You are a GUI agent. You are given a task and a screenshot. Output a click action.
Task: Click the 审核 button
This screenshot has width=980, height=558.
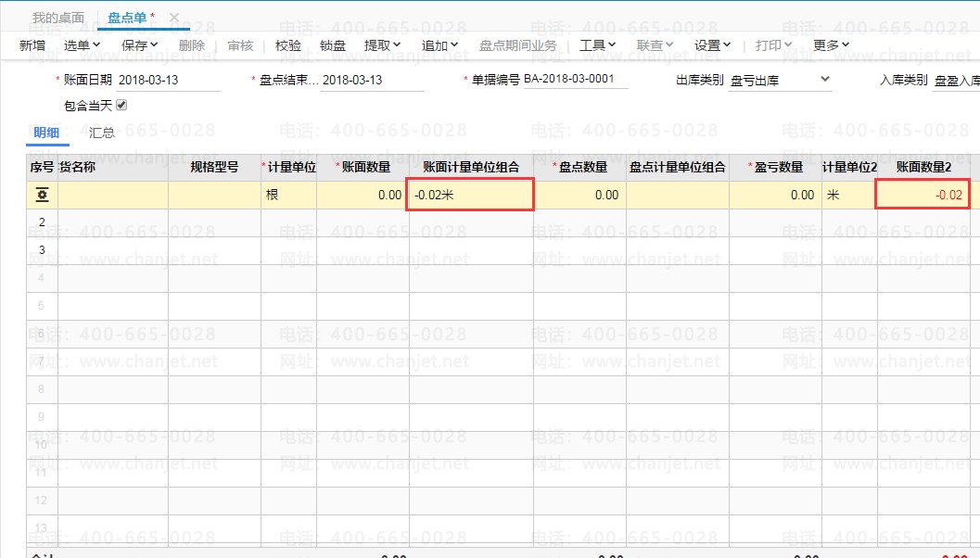[x=240, y=45]
